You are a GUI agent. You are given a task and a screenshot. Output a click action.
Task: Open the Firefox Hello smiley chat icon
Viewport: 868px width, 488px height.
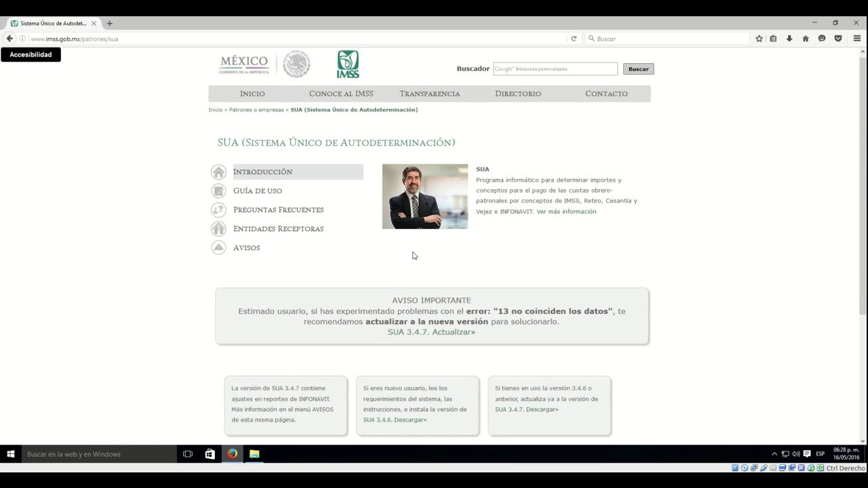822,39
